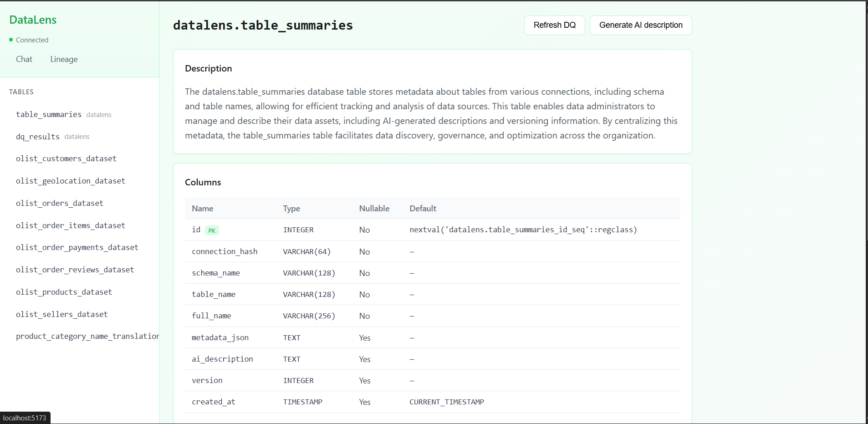868x424 pixels.
Task: Click the Generate AI description button
Action: tap(640, 25)
